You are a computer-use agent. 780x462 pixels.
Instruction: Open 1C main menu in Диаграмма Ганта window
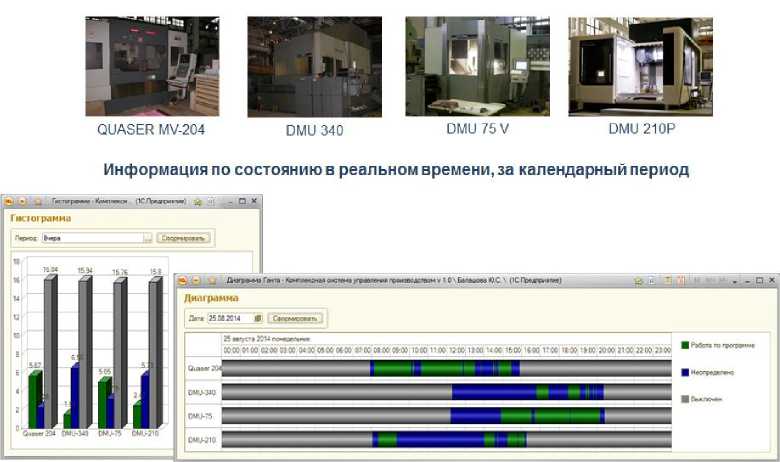coord(183,280)
